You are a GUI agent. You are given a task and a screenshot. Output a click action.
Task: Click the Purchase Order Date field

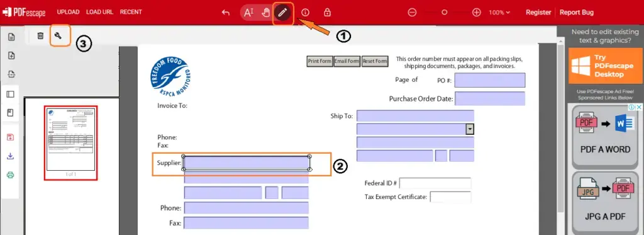pos(489,99)
